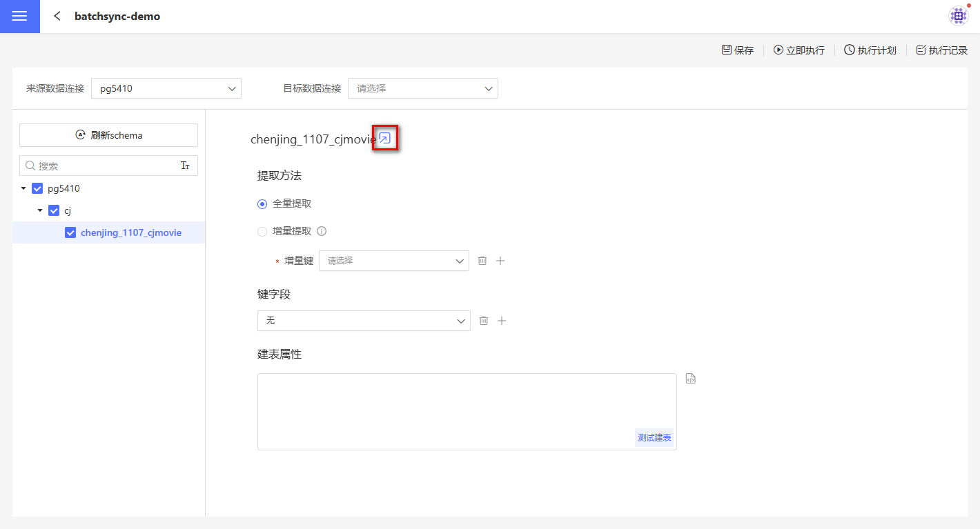Screen dimensions: 980x529
Task: Click 立即执行 to run now
Action: tap(798, 50)
